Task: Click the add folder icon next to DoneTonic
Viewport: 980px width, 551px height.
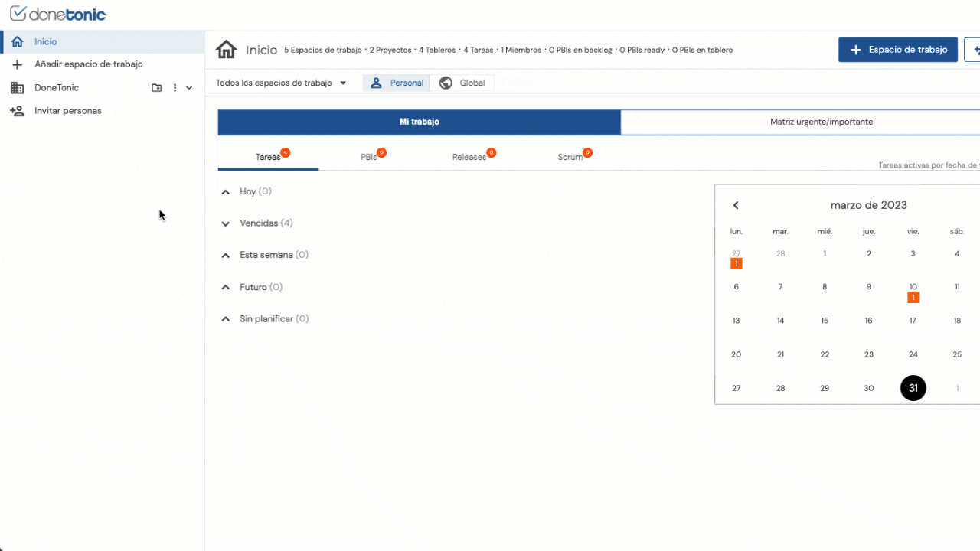Action: [x=157, y=88]
